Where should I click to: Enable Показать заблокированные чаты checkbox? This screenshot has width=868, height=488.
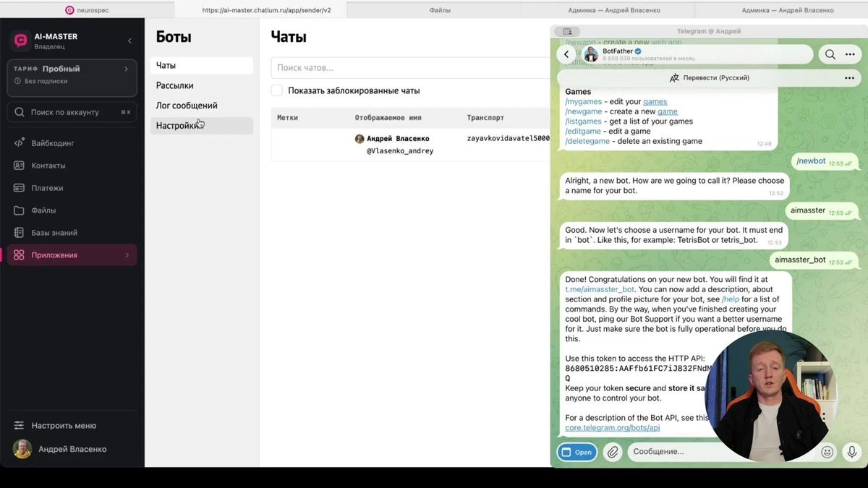[276, 90]
